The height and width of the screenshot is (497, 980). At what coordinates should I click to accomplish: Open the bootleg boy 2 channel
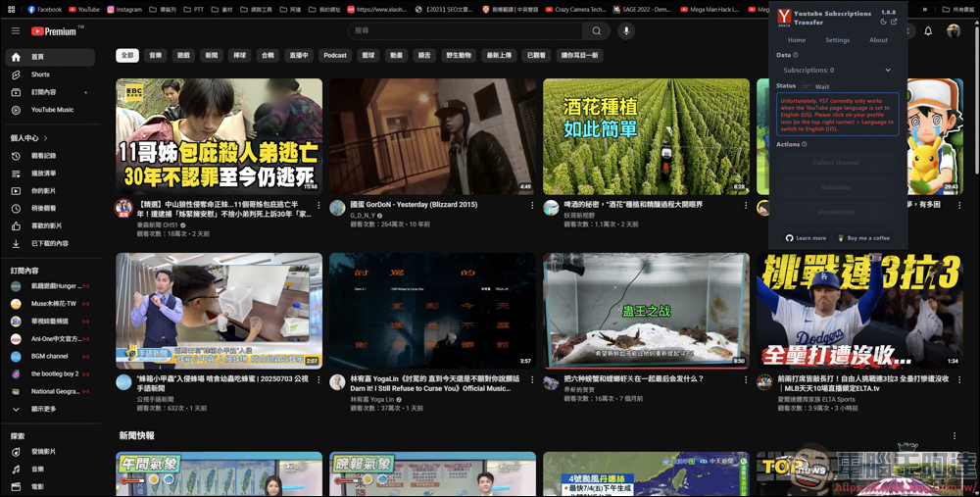[50, 373]
